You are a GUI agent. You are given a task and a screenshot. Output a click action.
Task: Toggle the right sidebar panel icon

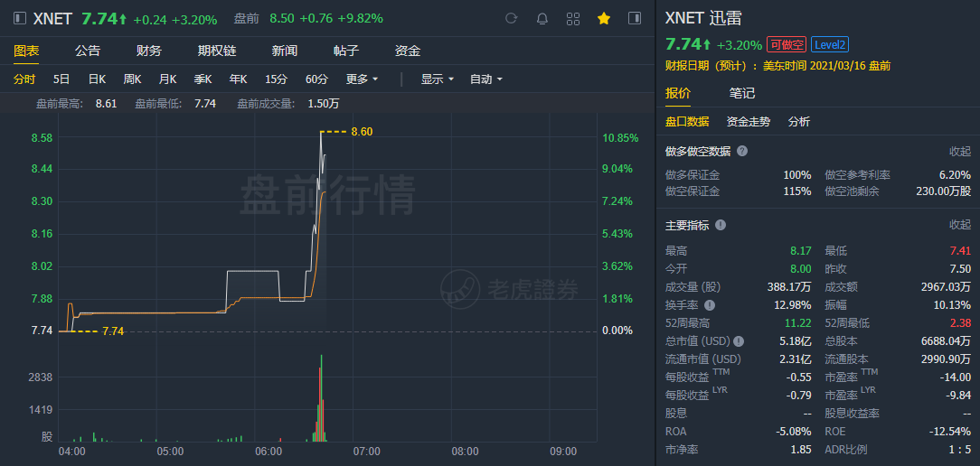[635, 18]
